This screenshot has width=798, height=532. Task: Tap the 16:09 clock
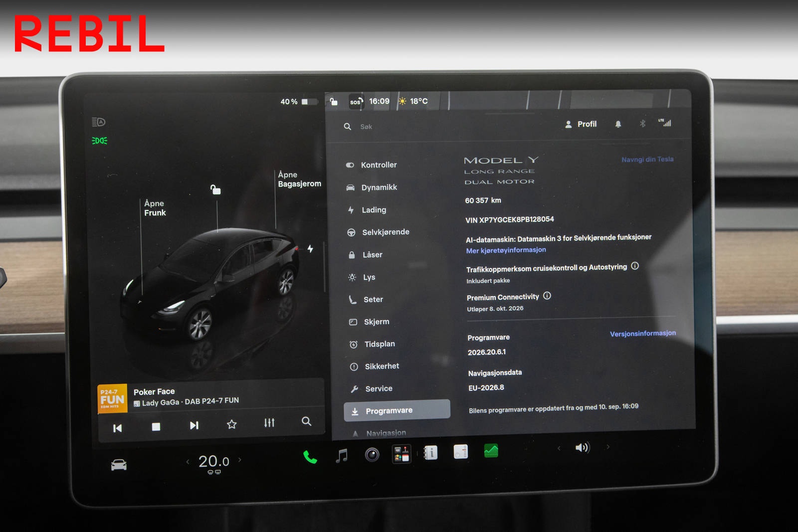[x=379, y=101]
